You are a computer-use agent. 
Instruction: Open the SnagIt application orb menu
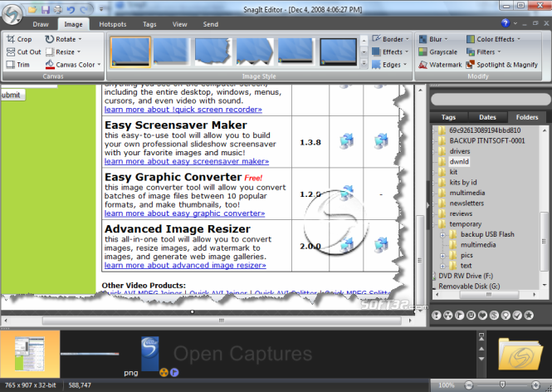click(12, 14)
